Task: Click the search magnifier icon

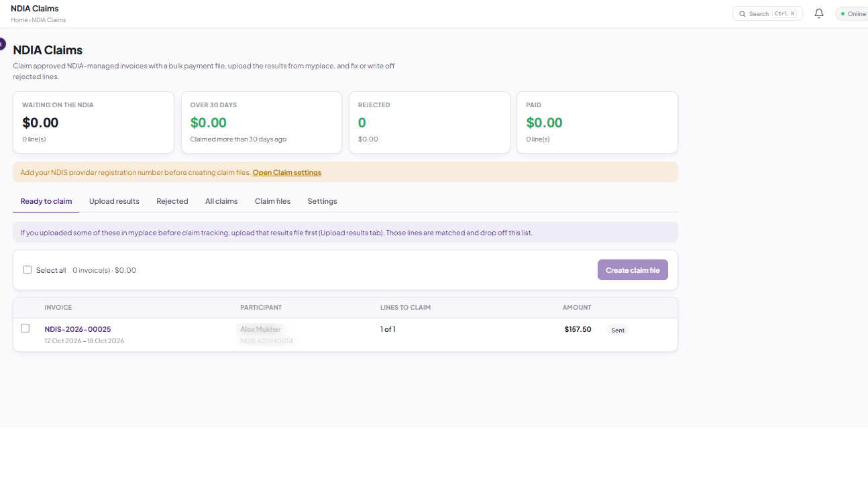Action: (x=743, y=13)
